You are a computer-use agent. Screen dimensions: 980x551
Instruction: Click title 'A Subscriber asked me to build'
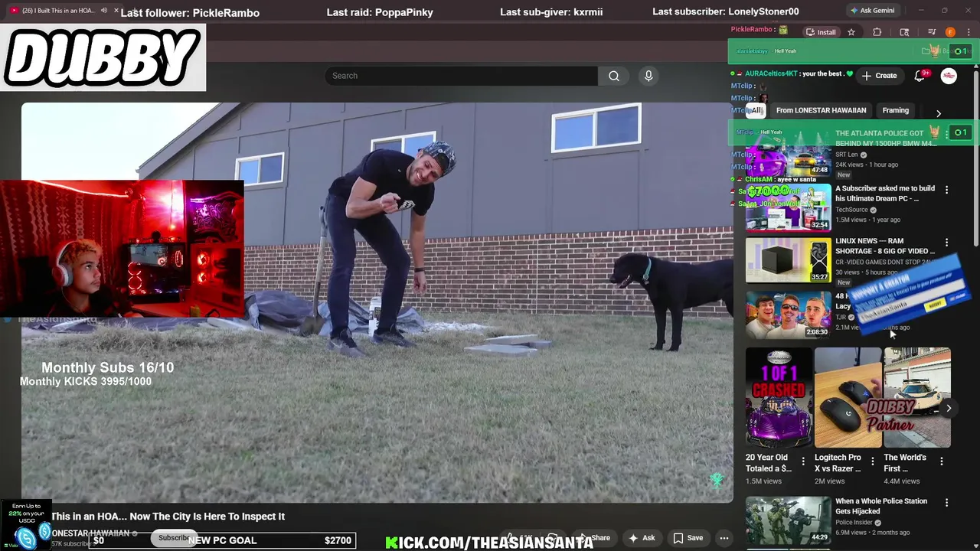click(885, 193)
